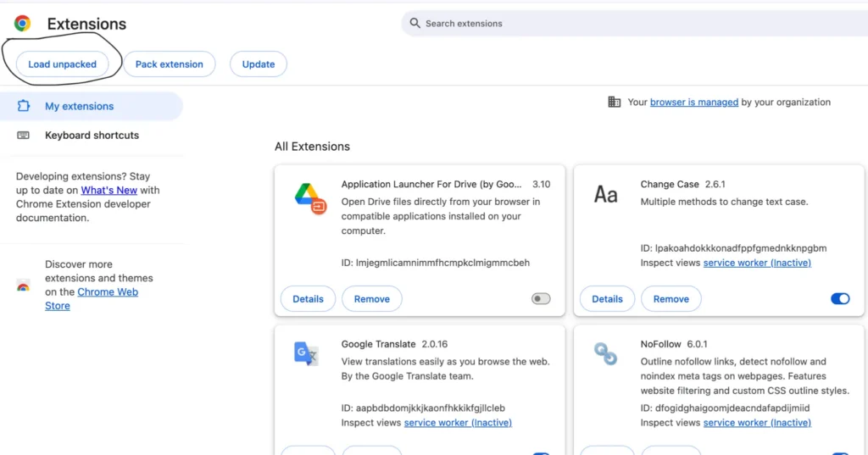
Task: Disable the Change Case extension toggle
Action: click(x=840, y=299)
